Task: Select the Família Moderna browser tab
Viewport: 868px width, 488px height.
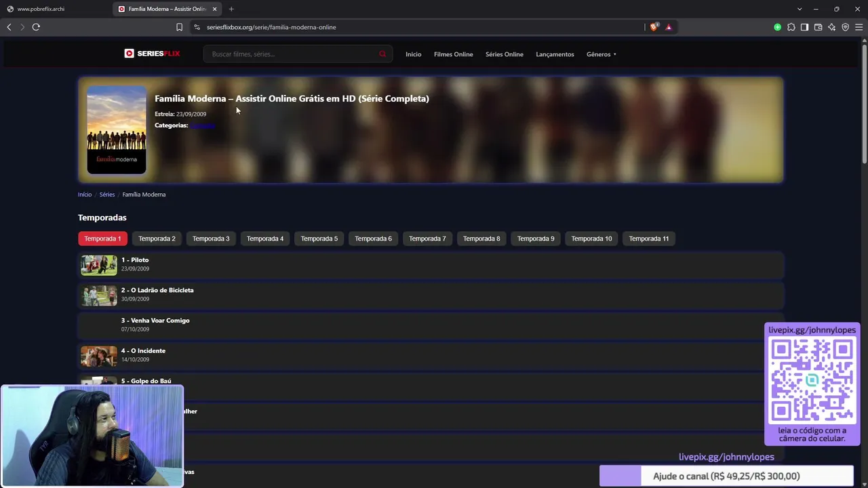Action: coord(167,9)
